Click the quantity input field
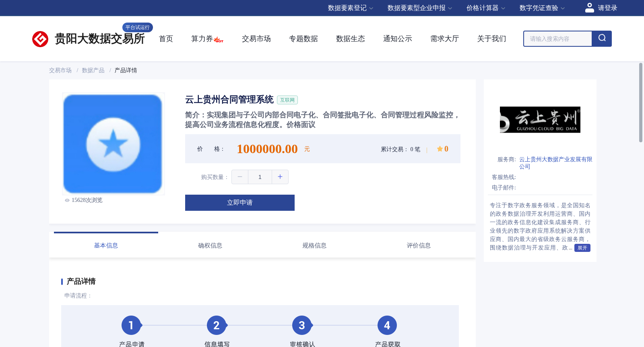The width and height of the screenshot is (644, 347). coord(260,177)
